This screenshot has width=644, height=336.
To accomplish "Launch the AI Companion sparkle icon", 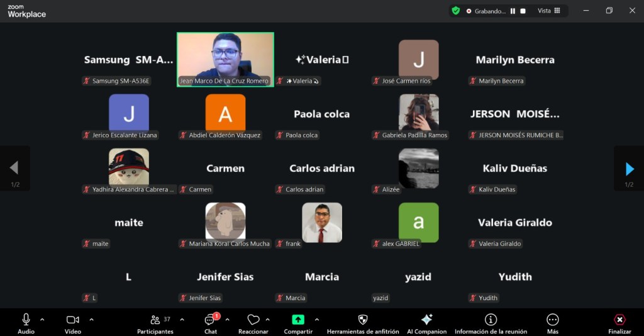I will pos(426,320).
